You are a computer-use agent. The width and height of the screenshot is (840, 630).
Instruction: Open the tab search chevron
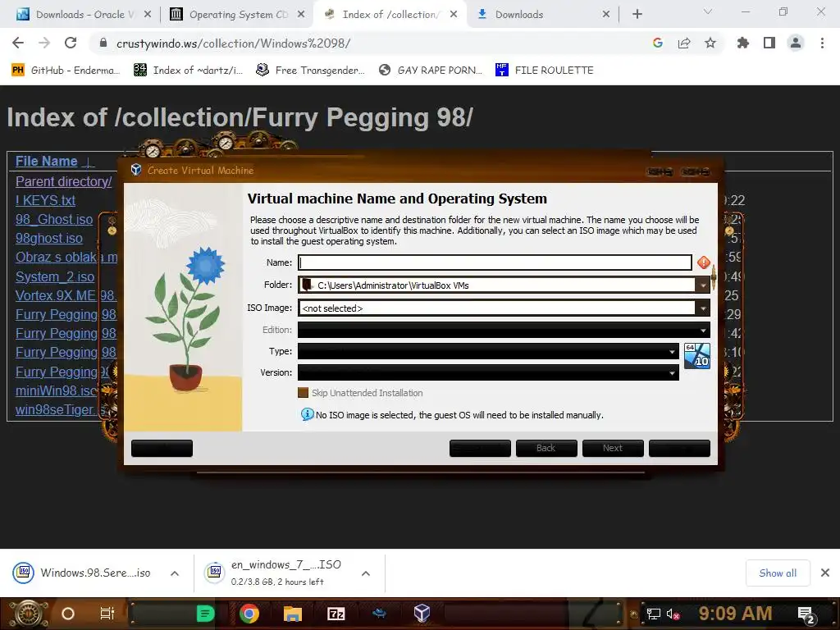[x=708, y=11]
